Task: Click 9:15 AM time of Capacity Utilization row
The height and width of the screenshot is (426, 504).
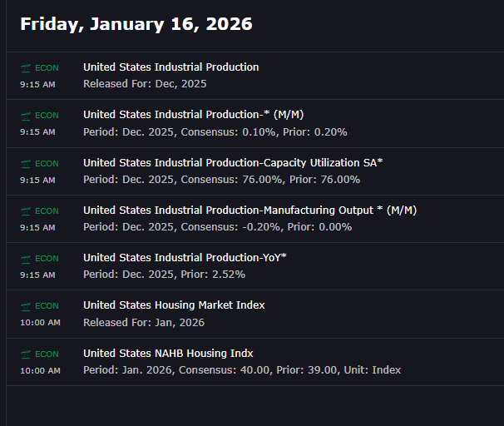Action: tap(37, 180)
